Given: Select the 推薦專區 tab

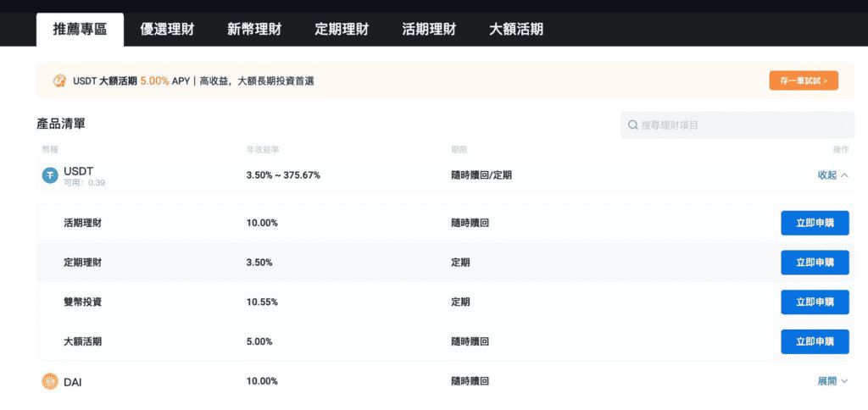Looking at the screenshot, I should (x=80, y=29).
